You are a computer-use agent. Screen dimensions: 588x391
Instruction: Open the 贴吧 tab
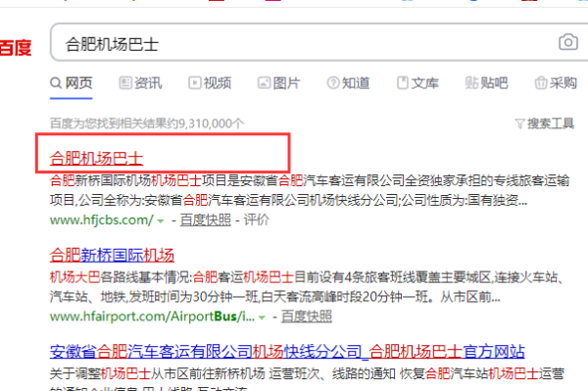tap(486, 83)
